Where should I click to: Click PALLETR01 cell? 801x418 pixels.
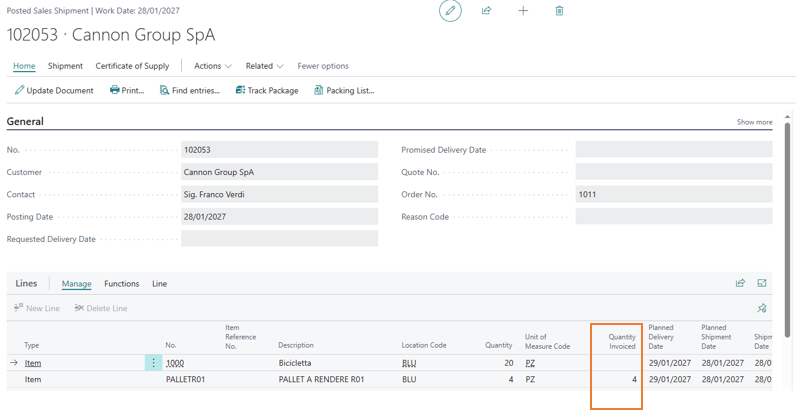[185, 379]
